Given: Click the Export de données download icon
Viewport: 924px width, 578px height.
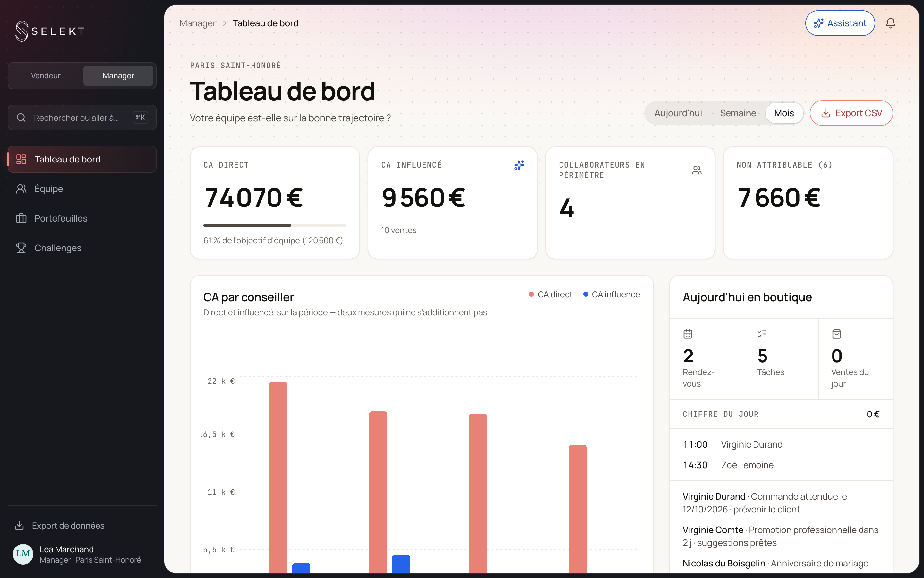Looking at the screenshot, I should (19, 526).
